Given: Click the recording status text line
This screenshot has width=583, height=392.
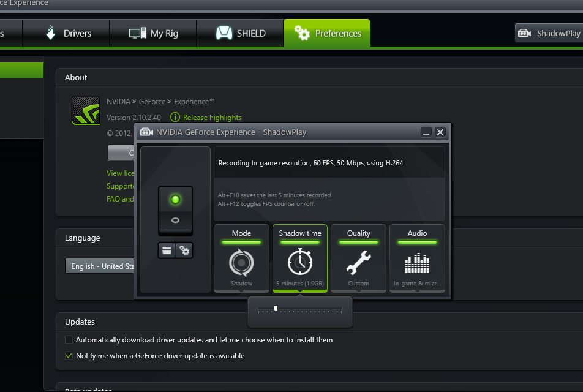Looking at the screenshot, I should tap(311, 163).
